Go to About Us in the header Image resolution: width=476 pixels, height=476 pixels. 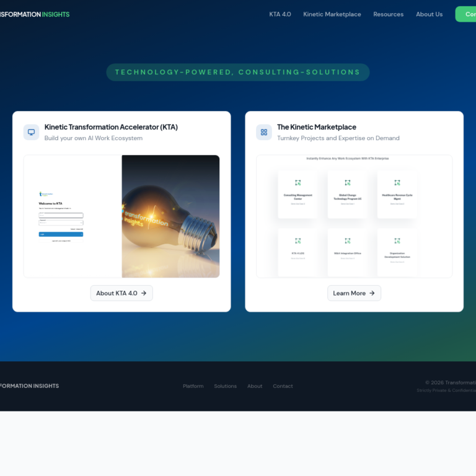point(429,14)
